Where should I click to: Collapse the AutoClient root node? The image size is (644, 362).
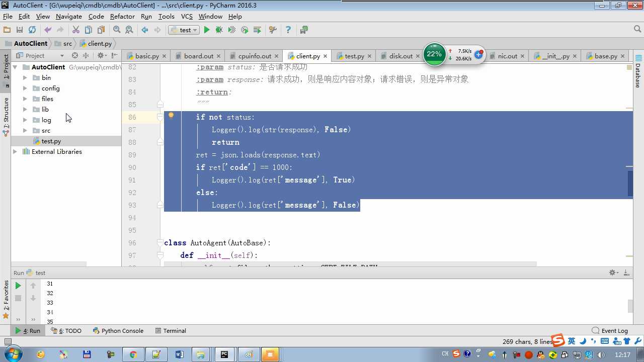pyautogui.click(x=15, y=67)
